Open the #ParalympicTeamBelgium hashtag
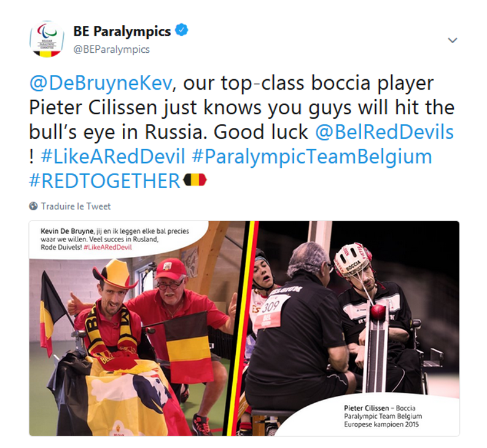 click(312, 157)
